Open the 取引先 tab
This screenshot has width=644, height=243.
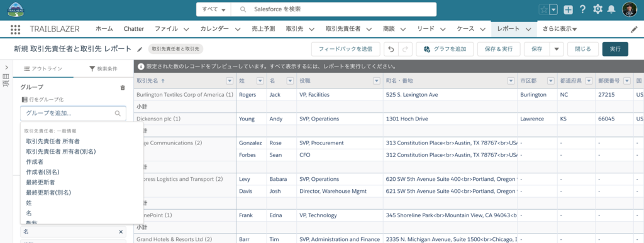point(294,29)
